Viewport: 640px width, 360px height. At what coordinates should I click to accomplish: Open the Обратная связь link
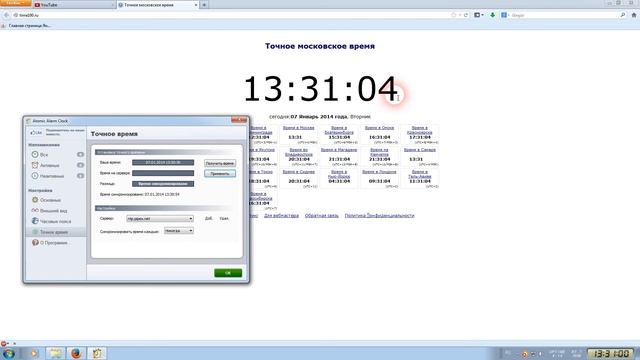(322, 216)
